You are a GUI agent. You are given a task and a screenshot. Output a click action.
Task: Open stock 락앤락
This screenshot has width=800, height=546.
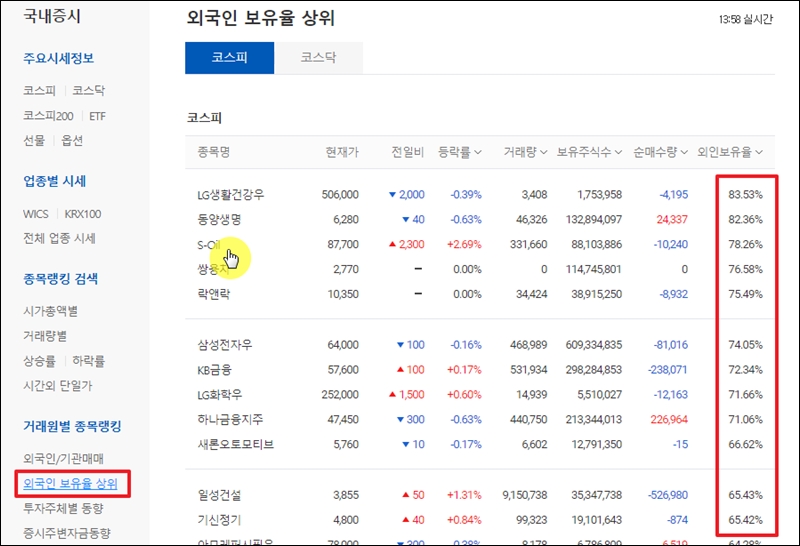(x=214, y=294)
